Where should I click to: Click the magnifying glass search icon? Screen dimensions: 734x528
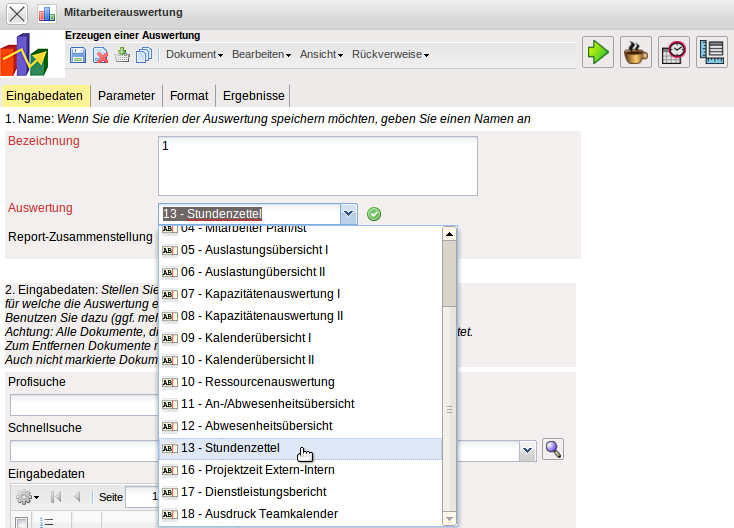click(x=553, y=450)
